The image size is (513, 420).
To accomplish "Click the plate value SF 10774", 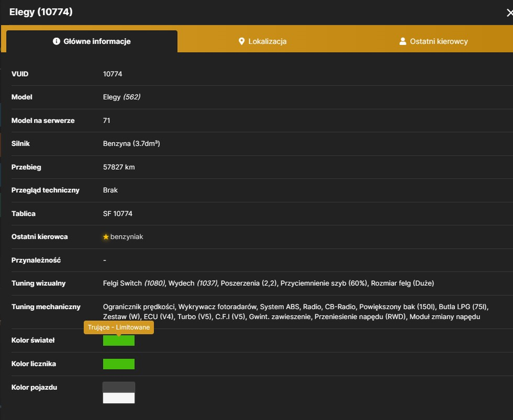I will click(x=118, y=213).
